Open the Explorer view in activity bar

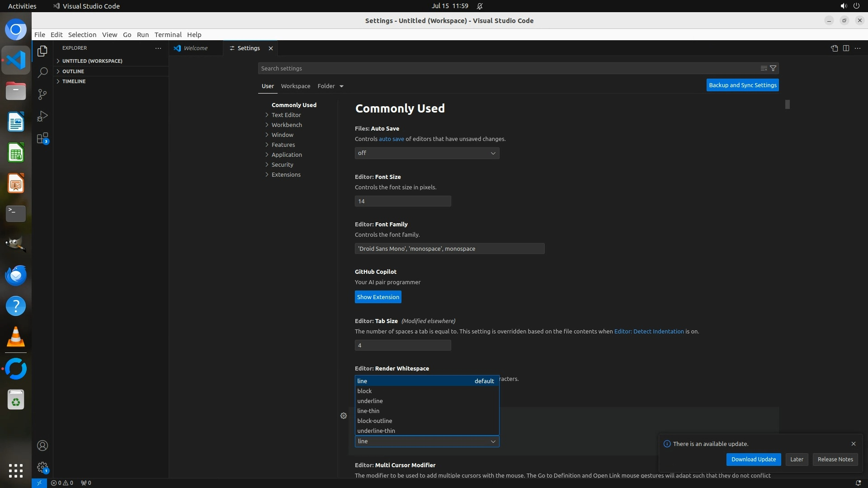pyautogui.click(x=42, y=51)
